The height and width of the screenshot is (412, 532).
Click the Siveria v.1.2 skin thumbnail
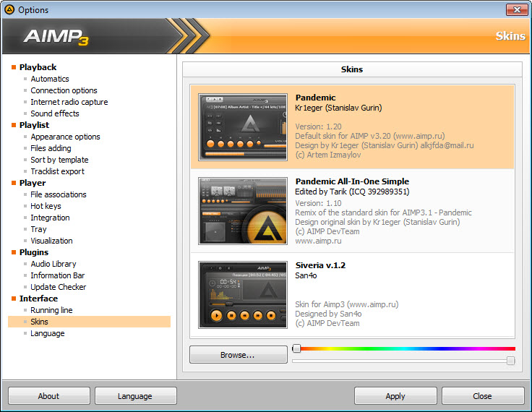243,295
